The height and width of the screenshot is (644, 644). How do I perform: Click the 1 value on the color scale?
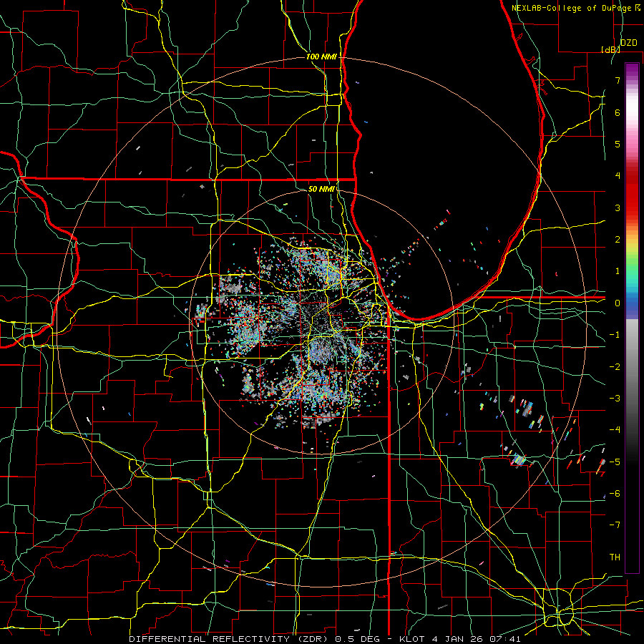click(618, 271)
